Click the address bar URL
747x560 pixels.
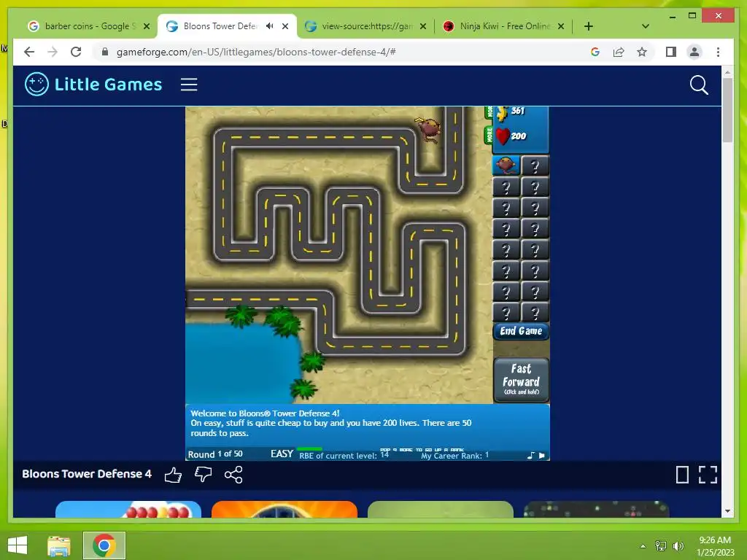256,52
